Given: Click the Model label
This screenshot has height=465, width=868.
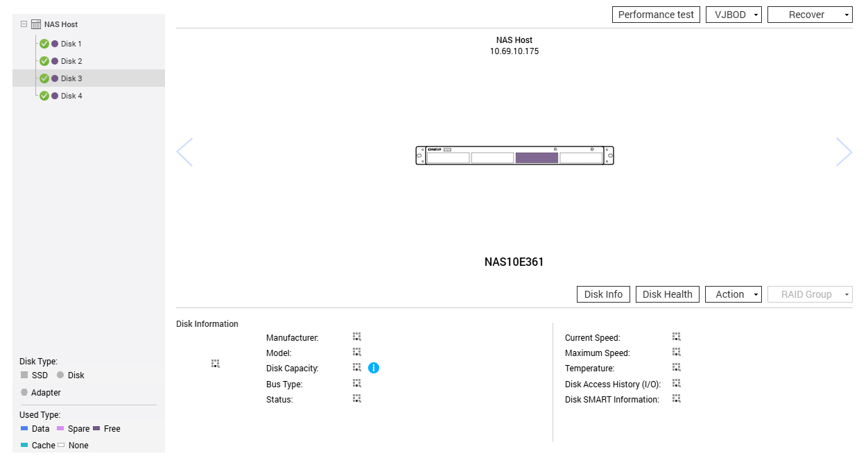Looking at the screenshot, I should [x=279, y=353].
